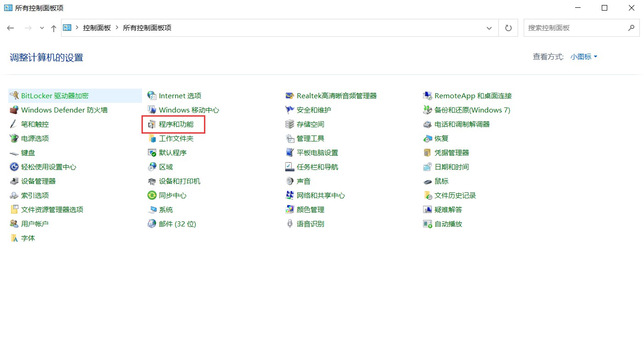Open the 鼠标 settings icon
This screenshot has height=338, width=644.
pos(427,181)
